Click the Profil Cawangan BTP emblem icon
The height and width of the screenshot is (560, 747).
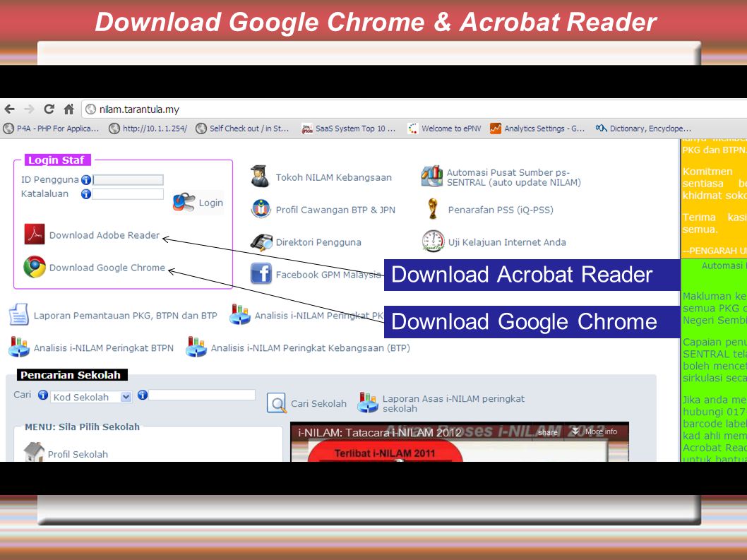coord(261,209)
